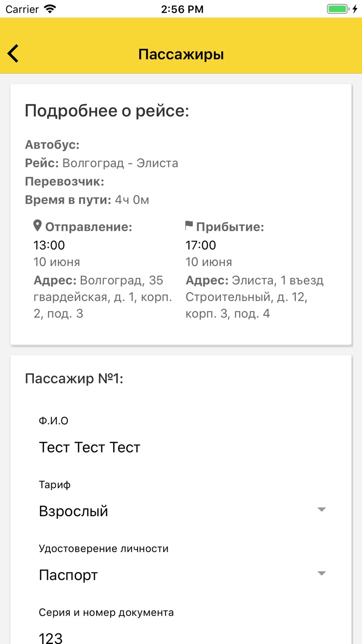Tap the Пассажиры page title
The image size is (362, 644).
181,54
